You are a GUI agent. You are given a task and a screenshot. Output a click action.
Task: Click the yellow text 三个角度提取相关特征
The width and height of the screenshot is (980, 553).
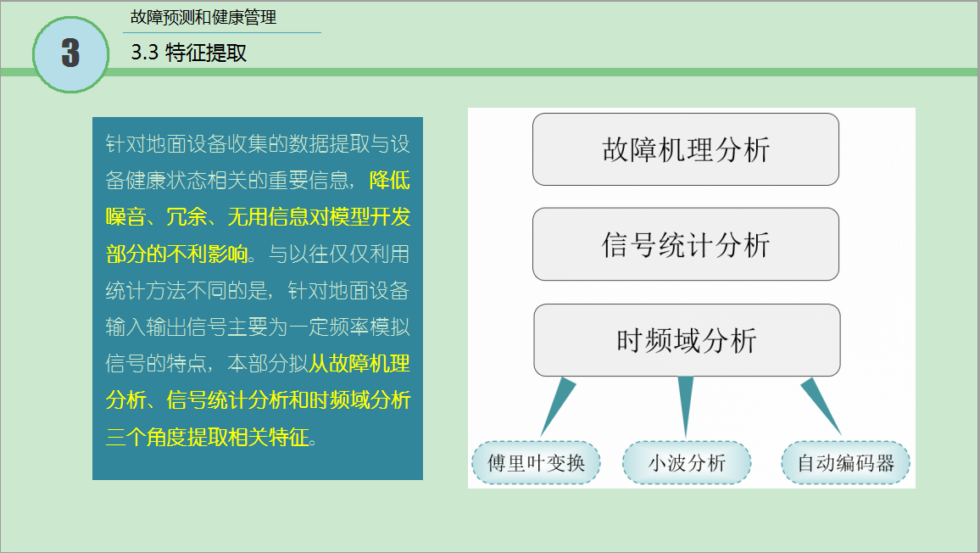tap(208, 437)
